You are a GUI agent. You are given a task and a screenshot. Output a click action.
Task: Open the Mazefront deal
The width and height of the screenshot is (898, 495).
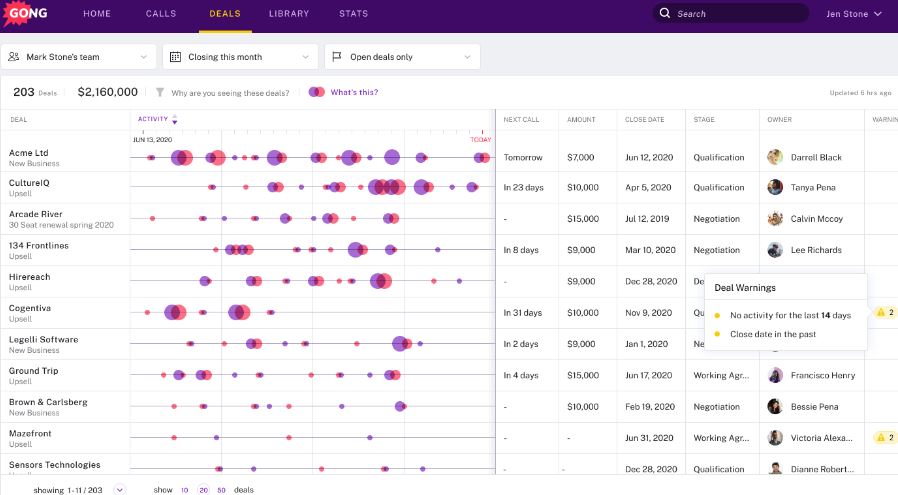point(30,434)
